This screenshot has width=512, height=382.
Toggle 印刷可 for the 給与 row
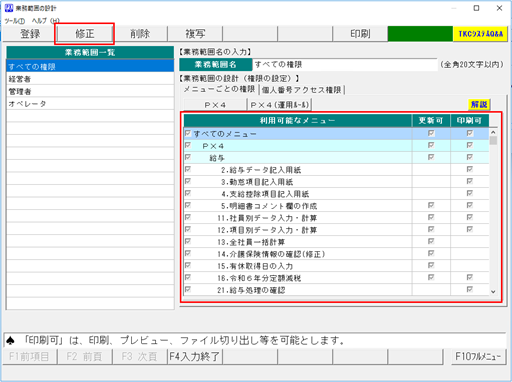pyautogui.click(x=470, y=157)
